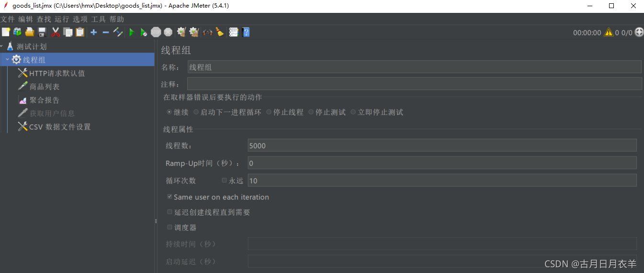Click the plus Expand All icon
The height and width of the screenshot is (273, 644).
point(94,32)
